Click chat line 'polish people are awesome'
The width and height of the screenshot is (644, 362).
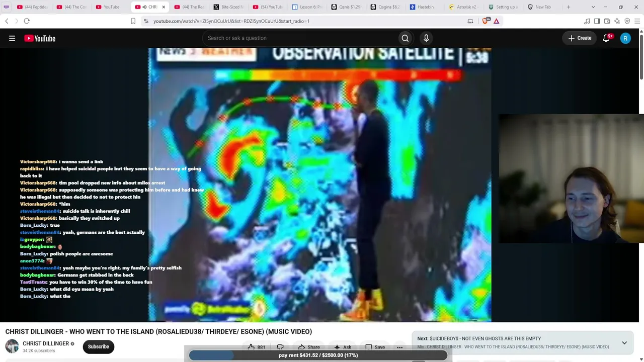pos(66,254)
